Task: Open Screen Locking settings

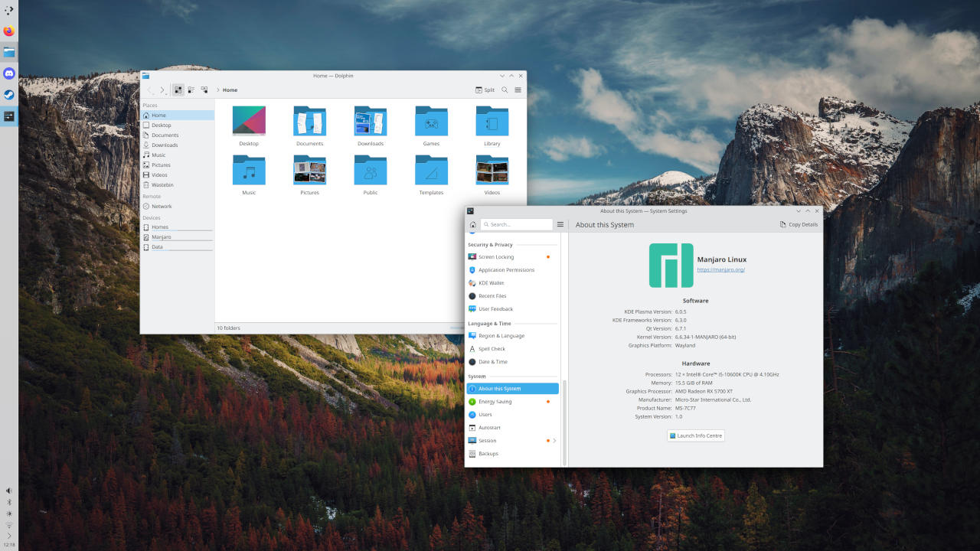Action: point(496,256)
